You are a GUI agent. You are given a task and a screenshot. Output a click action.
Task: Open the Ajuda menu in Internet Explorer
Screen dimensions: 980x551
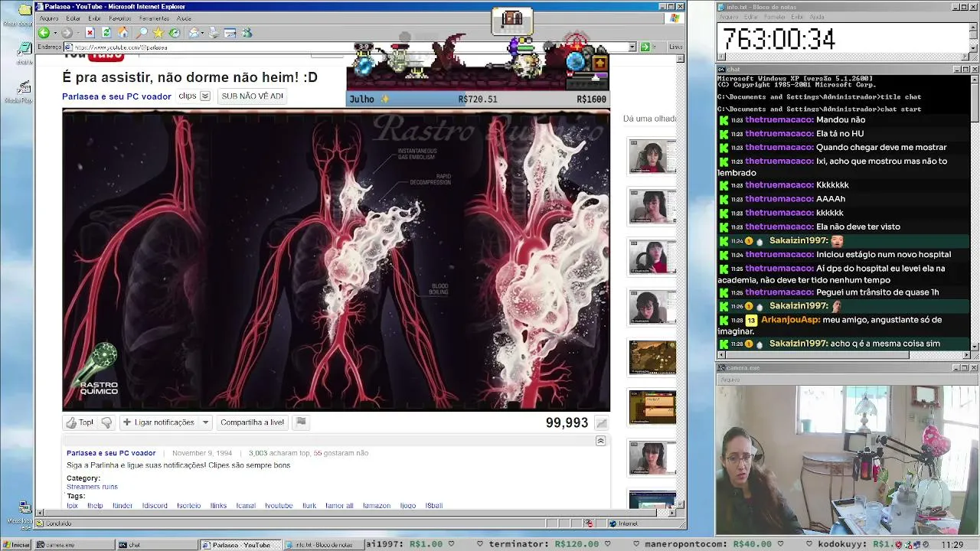point(184,18)
